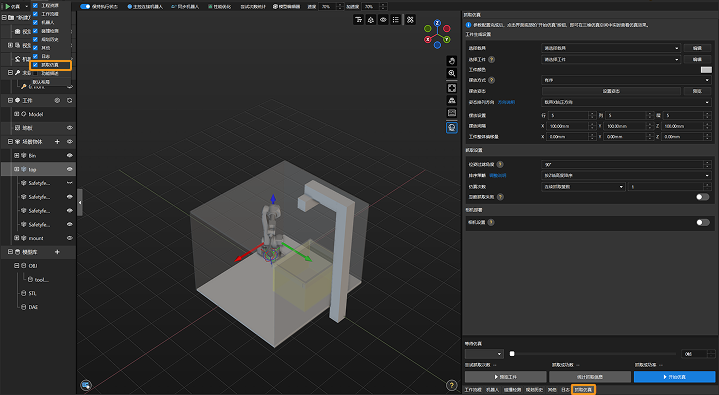Click the fit-to-view frame icon
The image size is (719, 395).
[452, 88]
